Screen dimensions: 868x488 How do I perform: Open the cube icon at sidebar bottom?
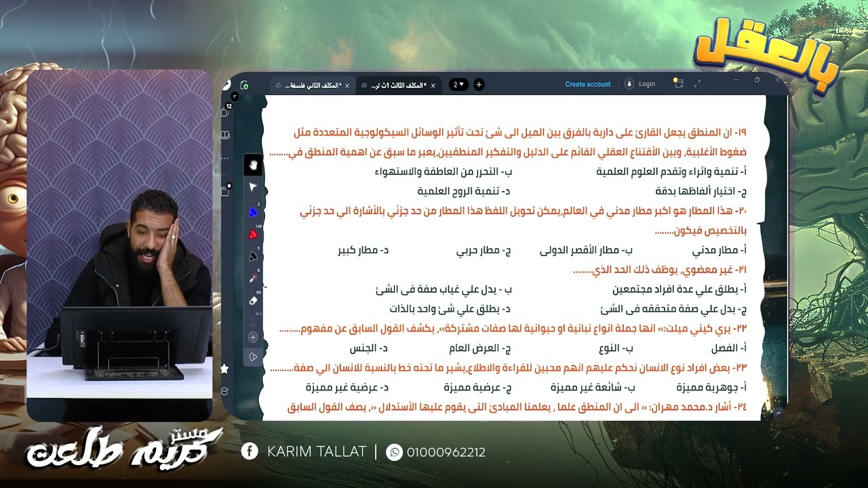pos(224,391)
